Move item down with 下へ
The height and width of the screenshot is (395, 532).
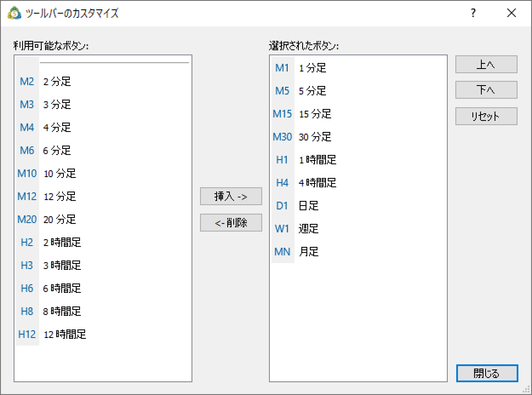486,90
